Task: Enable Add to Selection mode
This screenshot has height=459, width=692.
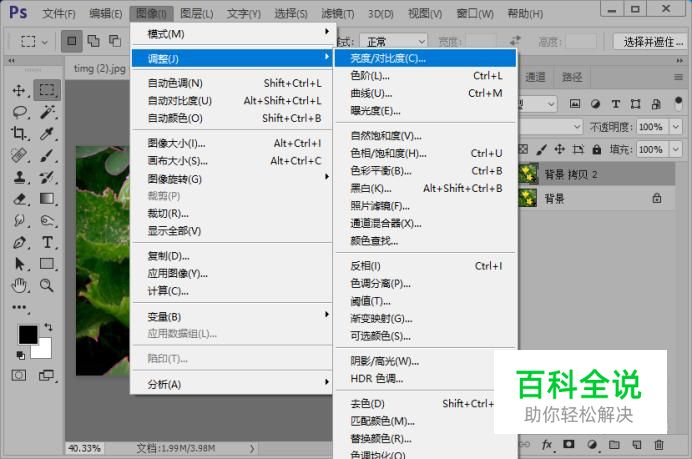Action: coord(93,41)
